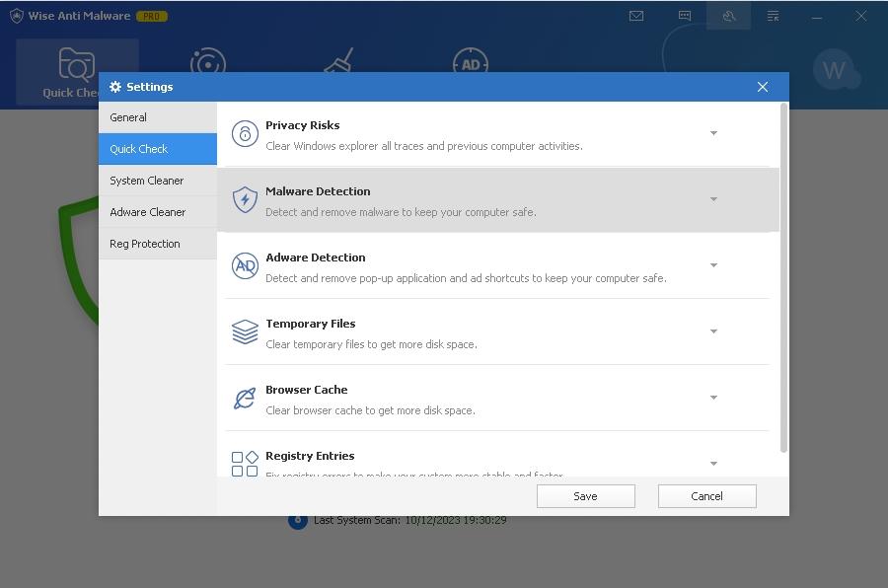
Task: Click the Settings gear icon in dialog title
Action: pos(115,87)
